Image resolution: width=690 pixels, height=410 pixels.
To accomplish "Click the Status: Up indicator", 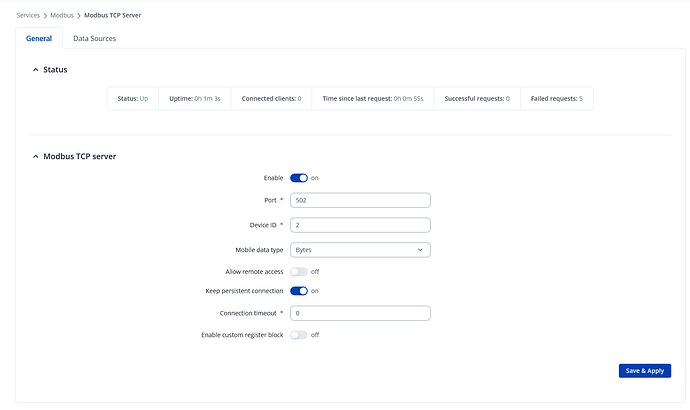I will click(x=132, y=99).
